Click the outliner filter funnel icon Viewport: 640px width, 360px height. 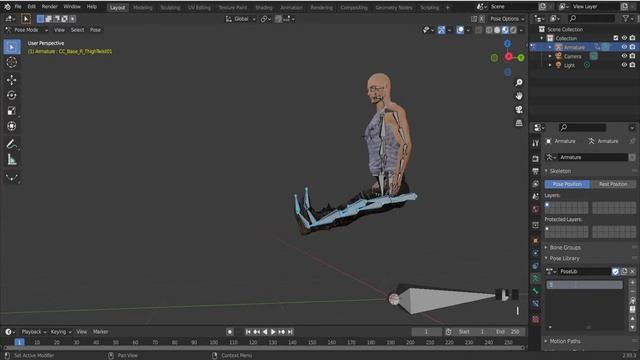click(626, 18)
